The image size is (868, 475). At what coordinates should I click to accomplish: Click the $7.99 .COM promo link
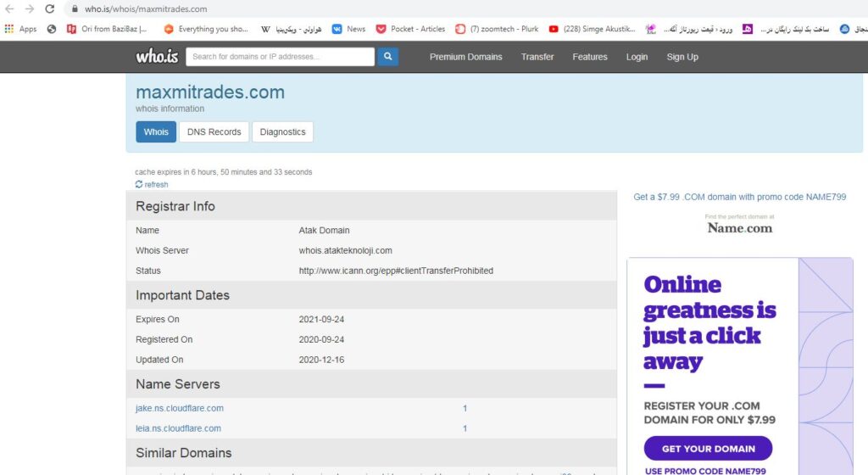[x=739, y=197]
